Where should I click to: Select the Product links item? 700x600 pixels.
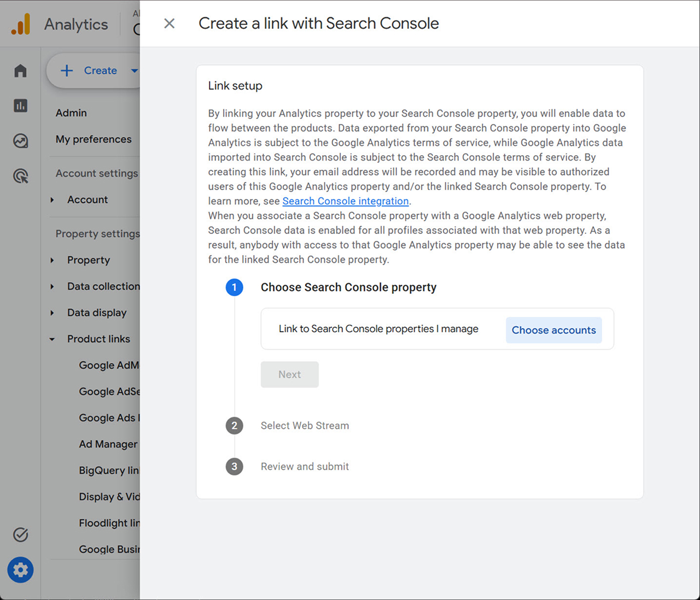[x=98, y=339]
